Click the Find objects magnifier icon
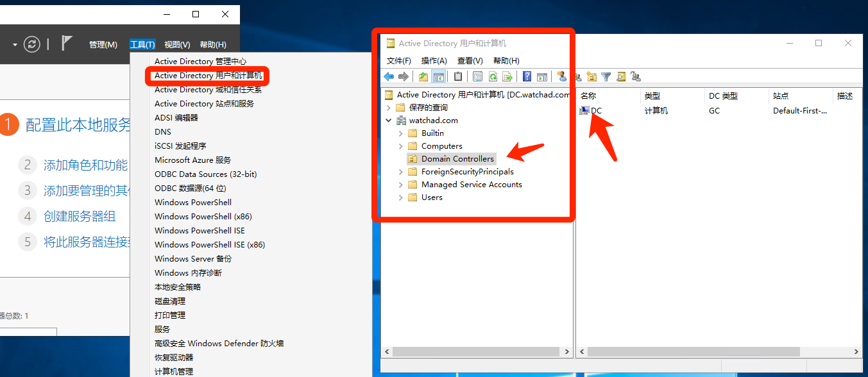Screen dimensions: 868x377 tap(621, 77)
